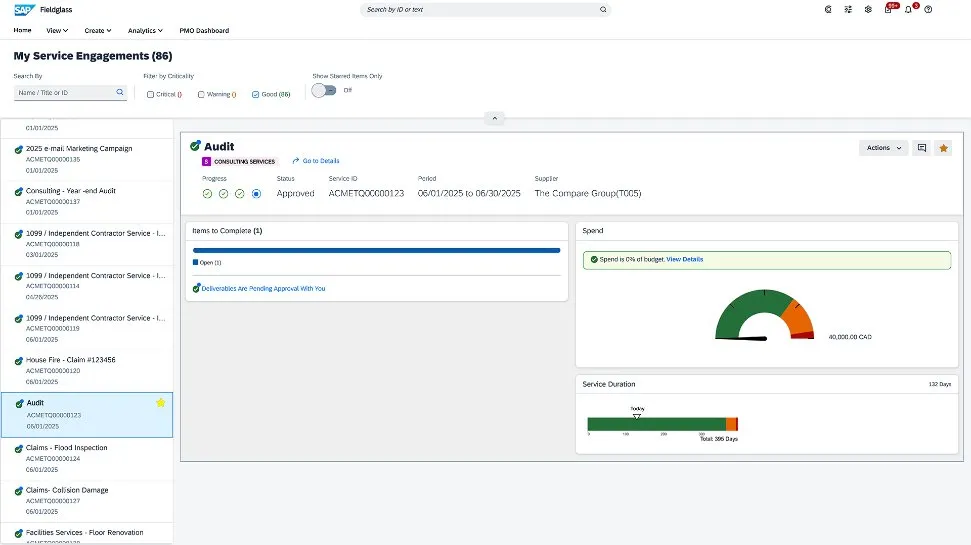The height and width of the screenshot is (545, 971).
Task: Expand the View menu dropdown
Action: (x=57, y=31)
